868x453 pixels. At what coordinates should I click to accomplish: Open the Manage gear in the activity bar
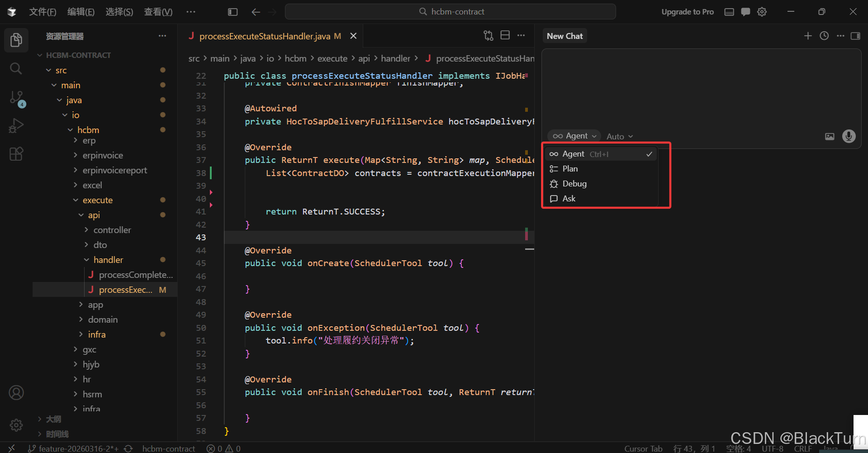(x=16, y=425)
